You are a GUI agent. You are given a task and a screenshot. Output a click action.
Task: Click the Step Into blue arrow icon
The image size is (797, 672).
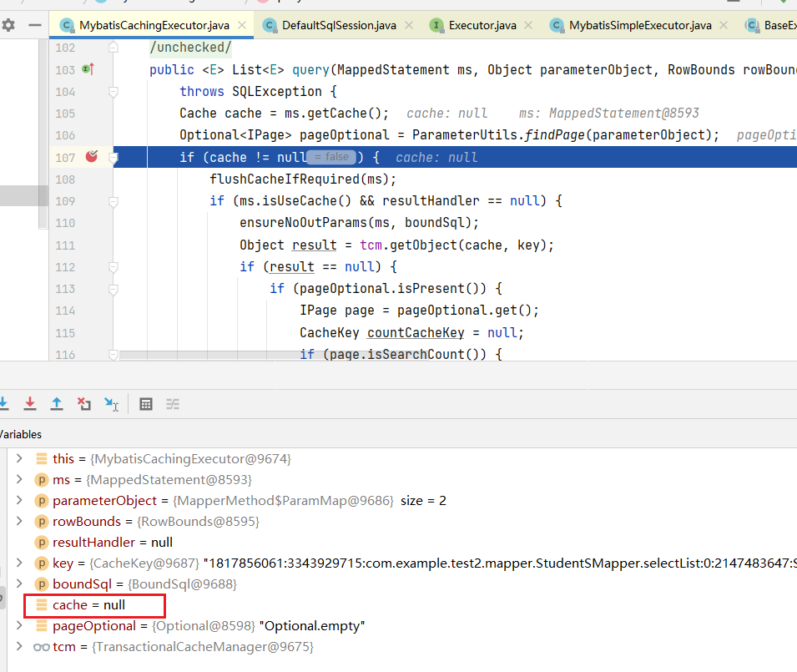click(3, 404)
